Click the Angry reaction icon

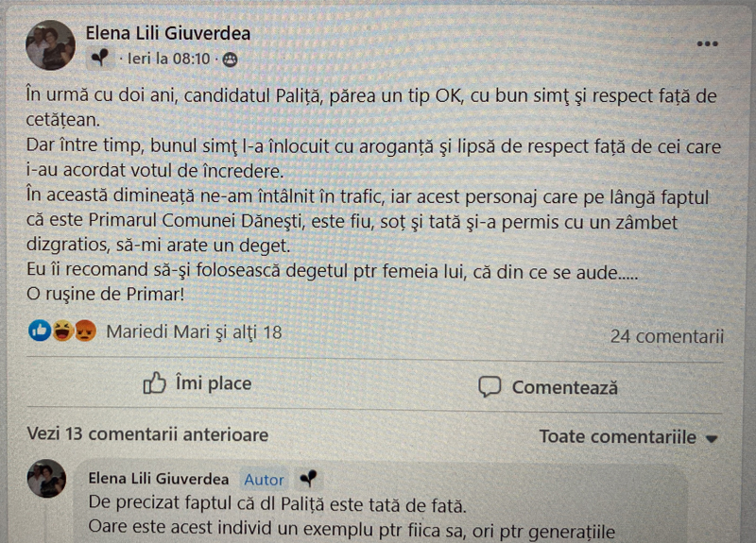pos(85,331)
